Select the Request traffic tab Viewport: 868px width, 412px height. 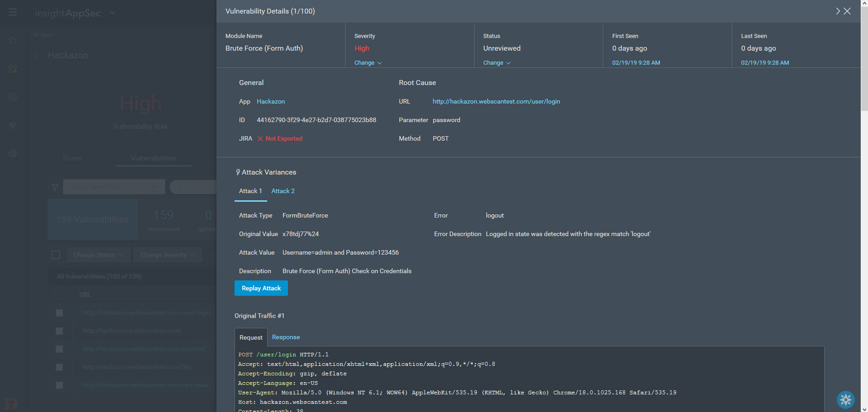tap(251, 337)
